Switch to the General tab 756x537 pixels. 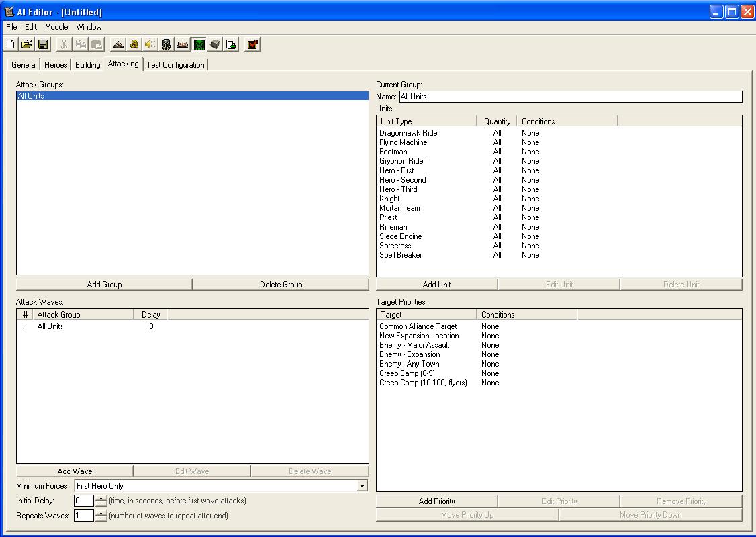[24, 65]
